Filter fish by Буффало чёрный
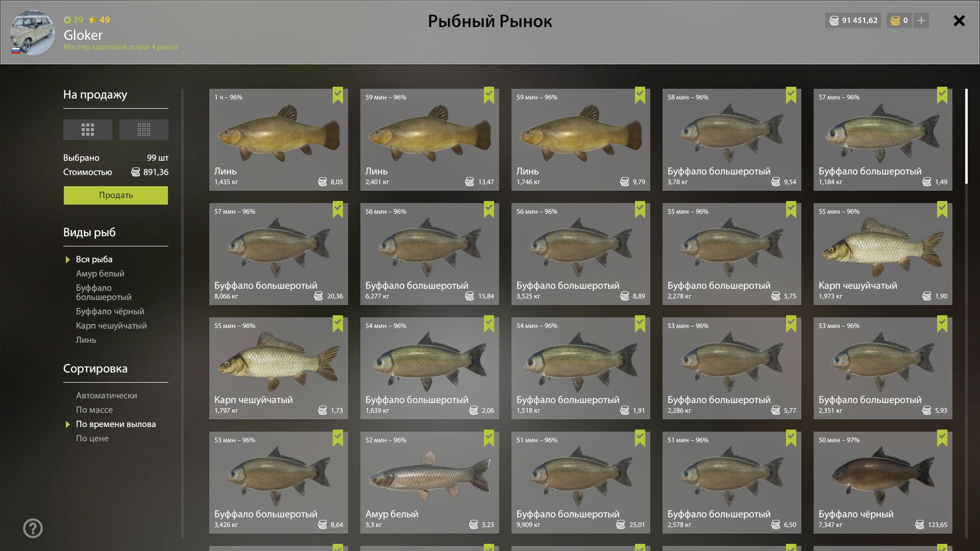The width and height of the screenshot is (980, 551). pyautogui.click(x=110, y=311)
